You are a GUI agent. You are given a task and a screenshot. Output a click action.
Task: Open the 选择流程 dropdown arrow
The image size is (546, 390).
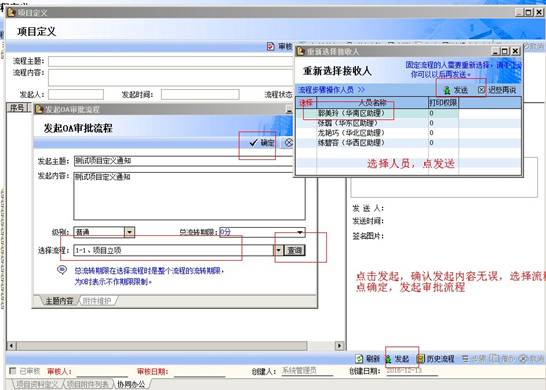(279, 250)
